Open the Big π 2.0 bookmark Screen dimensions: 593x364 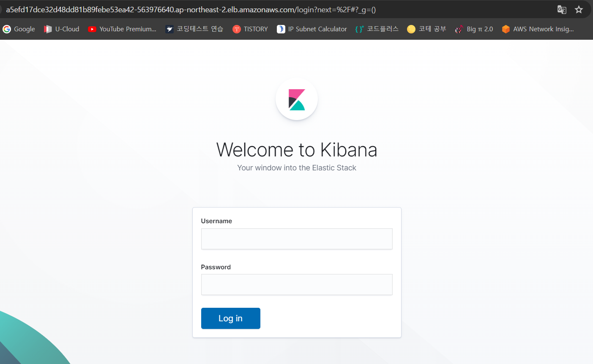474,29
